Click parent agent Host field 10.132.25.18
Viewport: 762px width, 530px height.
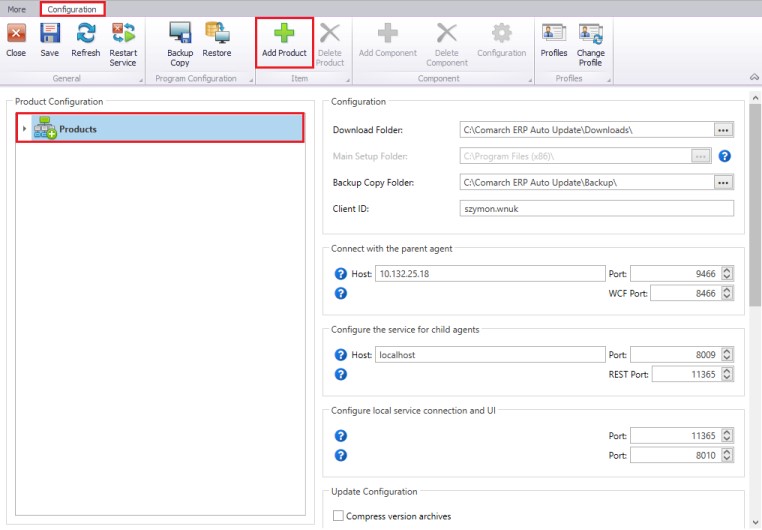click(490, 274)
